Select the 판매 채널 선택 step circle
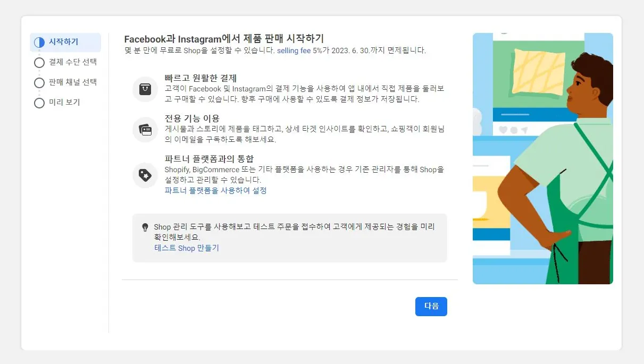Viewport: 644px width, 364px height. click(x=39, y=82)
